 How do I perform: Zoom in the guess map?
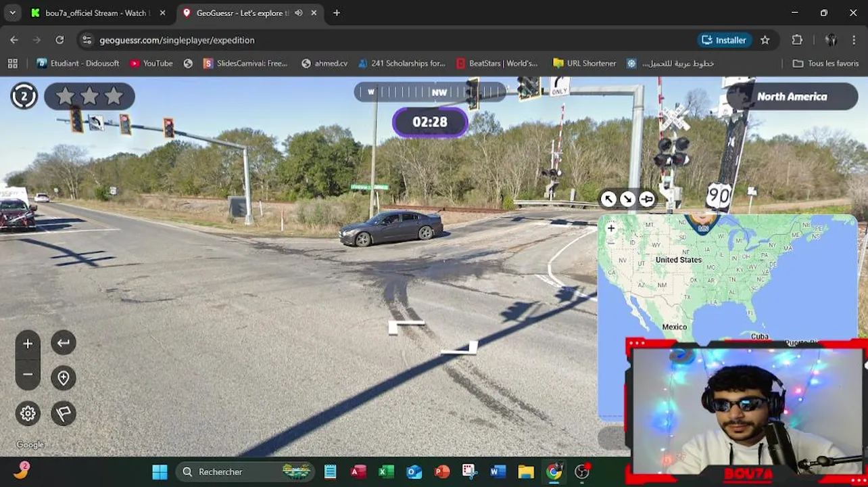point(611,228)
